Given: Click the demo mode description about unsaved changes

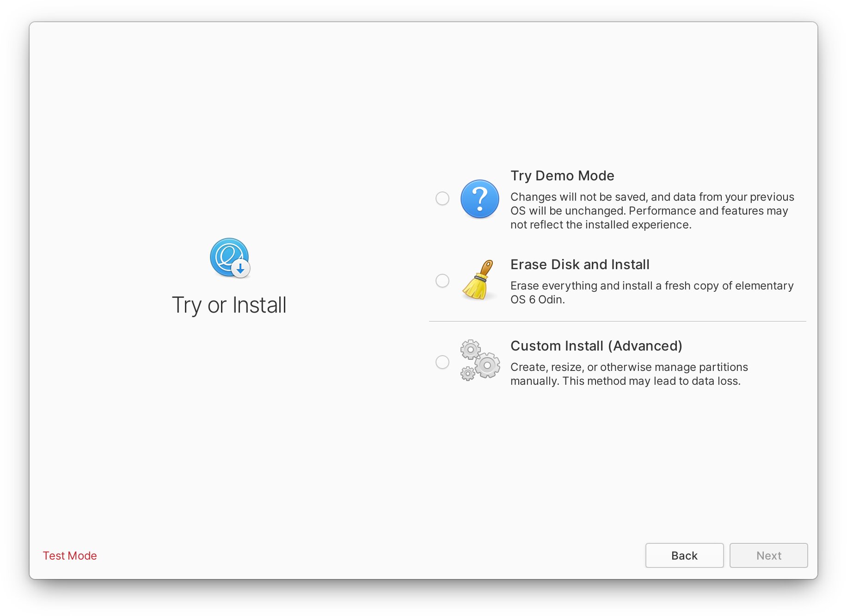Looking at the screenshot, I should coord(652,211).
